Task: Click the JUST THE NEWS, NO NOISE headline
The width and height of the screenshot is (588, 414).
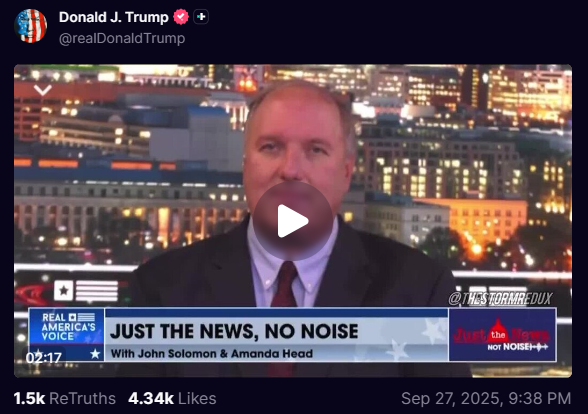Action: click(x=234, y=331)
